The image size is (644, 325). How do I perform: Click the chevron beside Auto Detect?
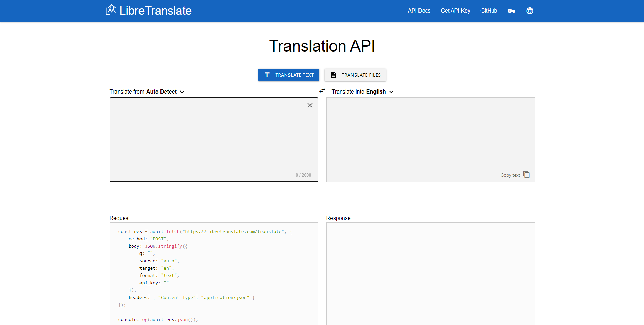tap(182, 92)
